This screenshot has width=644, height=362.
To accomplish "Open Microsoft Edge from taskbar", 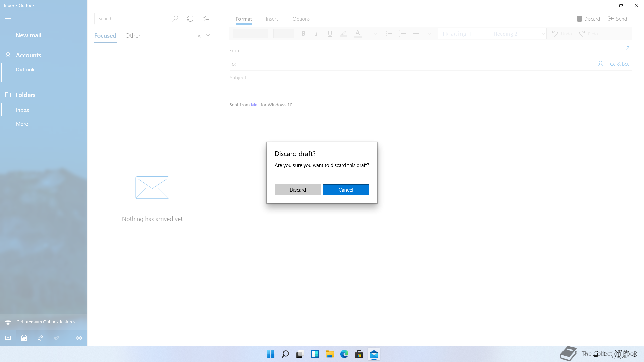I will tap(344, 354).
